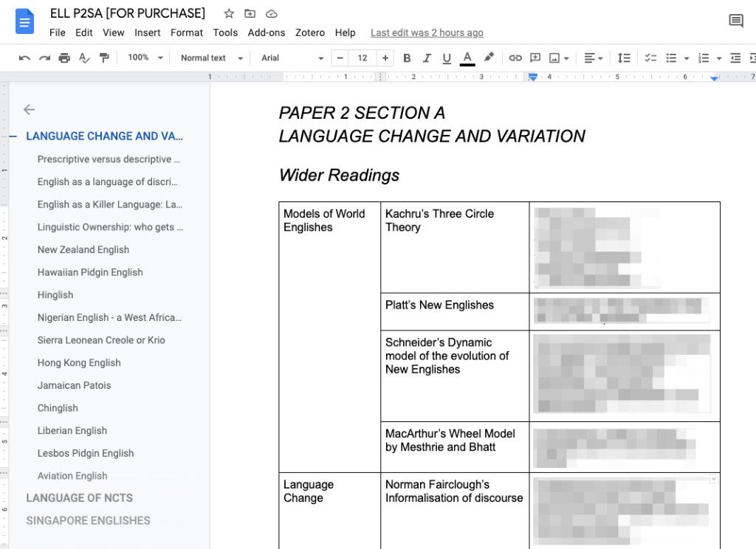
Task: Open the Print icon
Action: tap(64, 58)
